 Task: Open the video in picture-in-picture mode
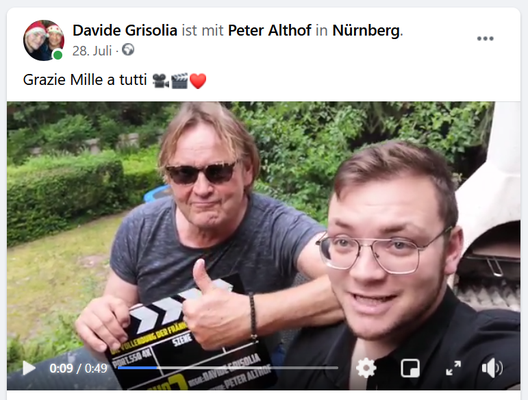tap(410, 368)
